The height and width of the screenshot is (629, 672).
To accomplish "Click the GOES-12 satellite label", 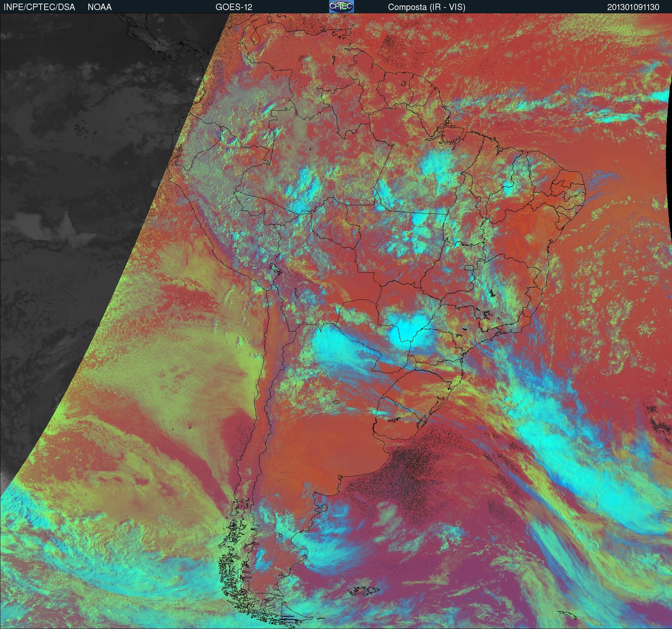I will coord(234,7).
